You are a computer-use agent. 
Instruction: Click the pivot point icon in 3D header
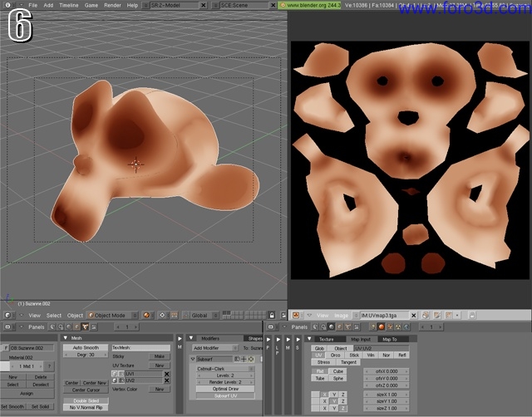pos(162,316)
